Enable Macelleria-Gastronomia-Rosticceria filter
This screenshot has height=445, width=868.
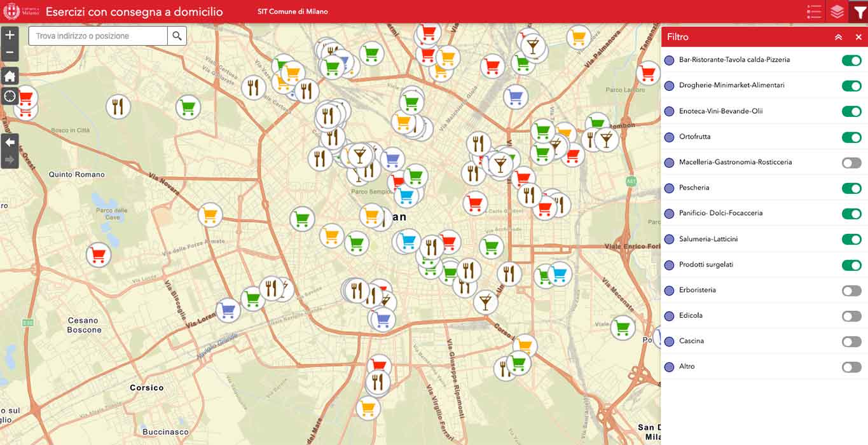click(851, 163)
